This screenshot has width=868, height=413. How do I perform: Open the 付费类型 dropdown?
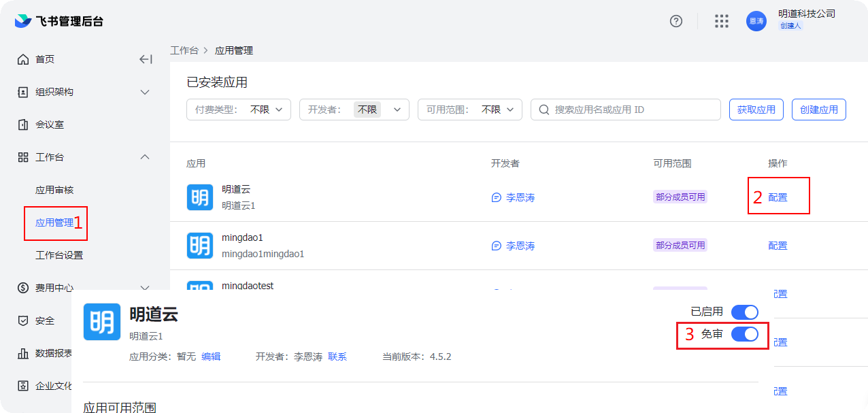(x=239, y=110)
